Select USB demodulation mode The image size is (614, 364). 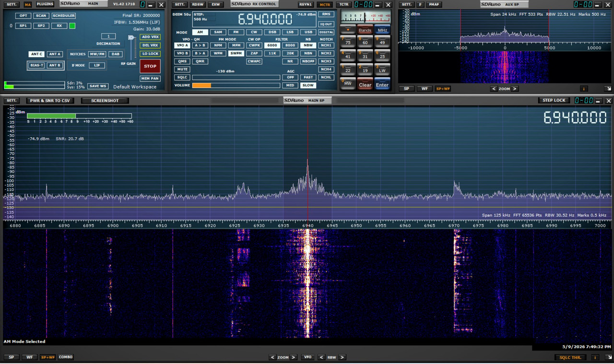308,32
